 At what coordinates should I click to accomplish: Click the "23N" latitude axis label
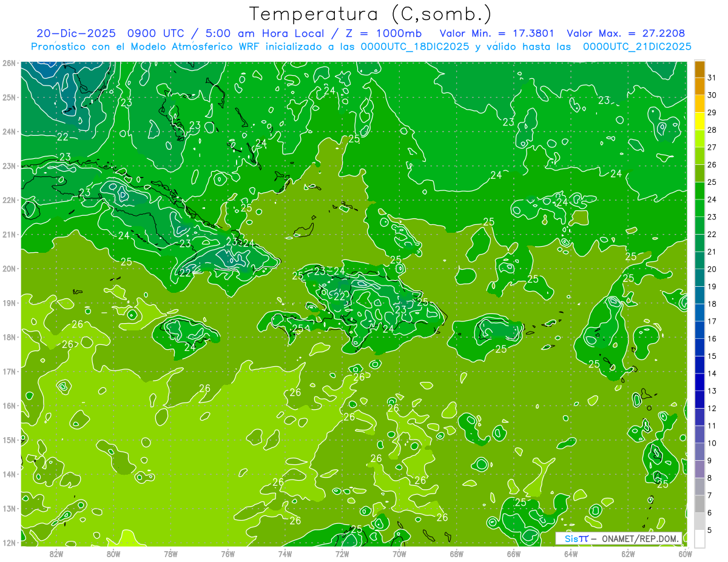8,166
